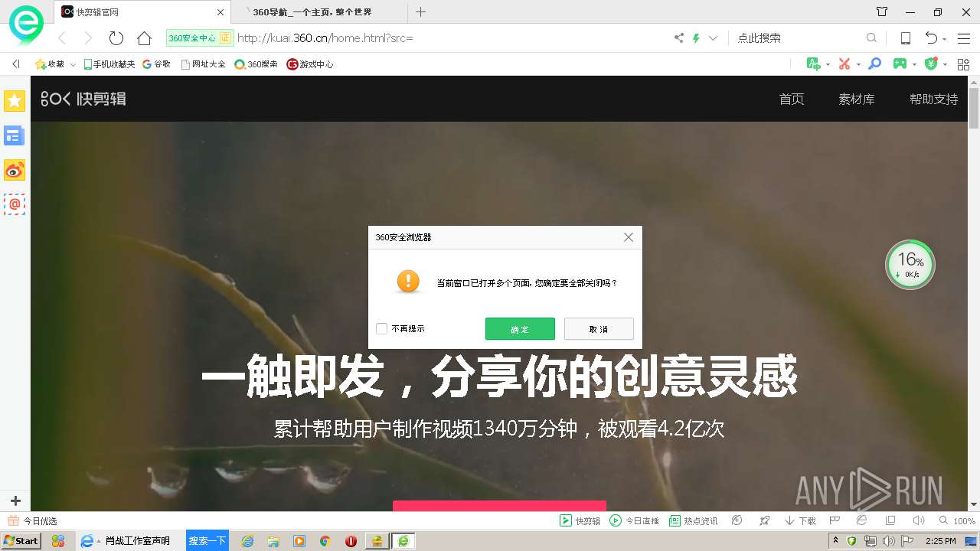Click the undo closed page arrow icon
The height and width of the screenshot is (551, 980).
(931, 37)
